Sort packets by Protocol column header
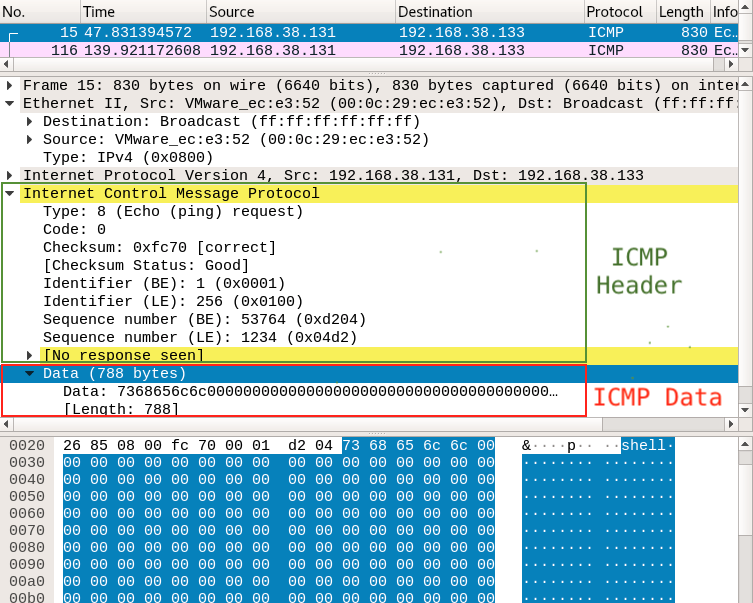The image size is (753, 603). pos(614,12)
